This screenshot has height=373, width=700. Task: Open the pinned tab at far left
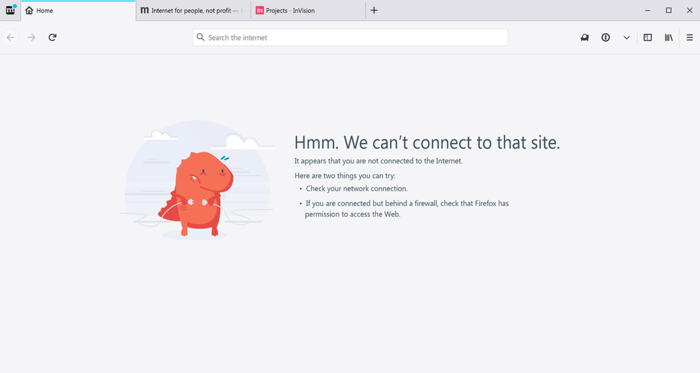coord(10,10)
